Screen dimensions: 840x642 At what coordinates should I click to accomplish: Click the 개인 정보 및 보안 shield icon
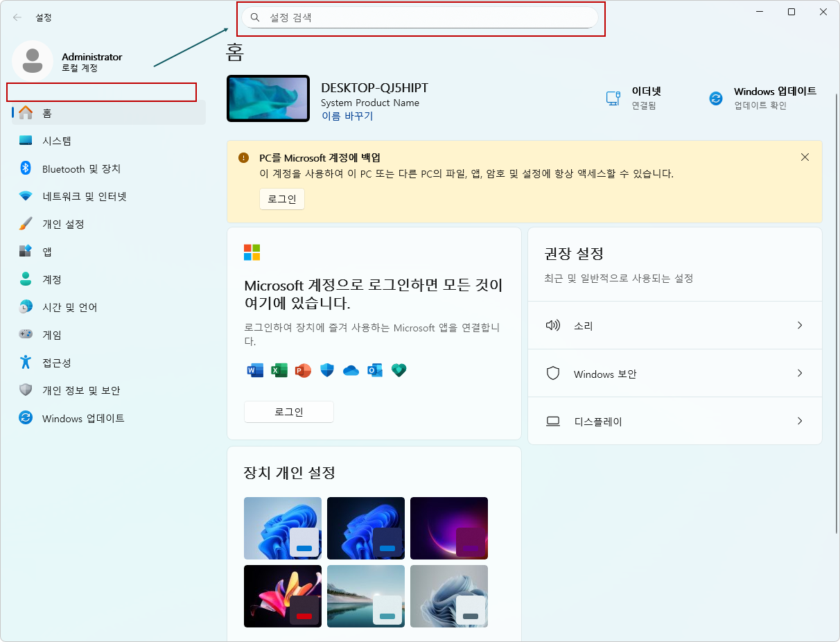[x=26, y=390]
